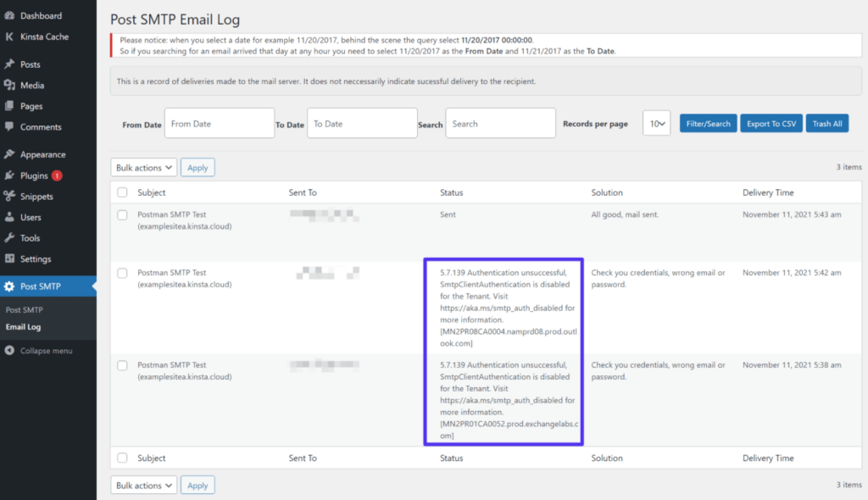Open the top Bulk actions dropdown
Viewport: 868px width, 500px height.
pyautogui.click(x=143, y=168)
